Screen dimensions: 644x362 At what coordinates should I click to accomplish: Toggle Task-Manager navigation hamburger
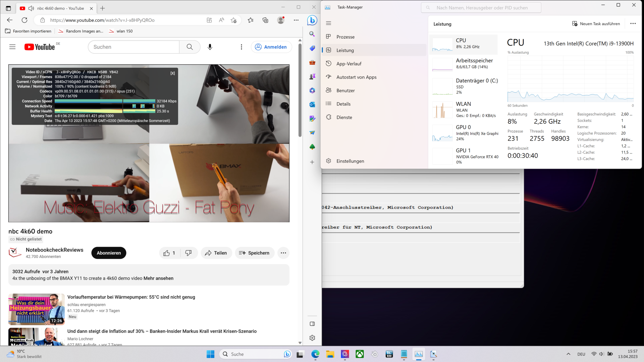(x=328, y=23)
